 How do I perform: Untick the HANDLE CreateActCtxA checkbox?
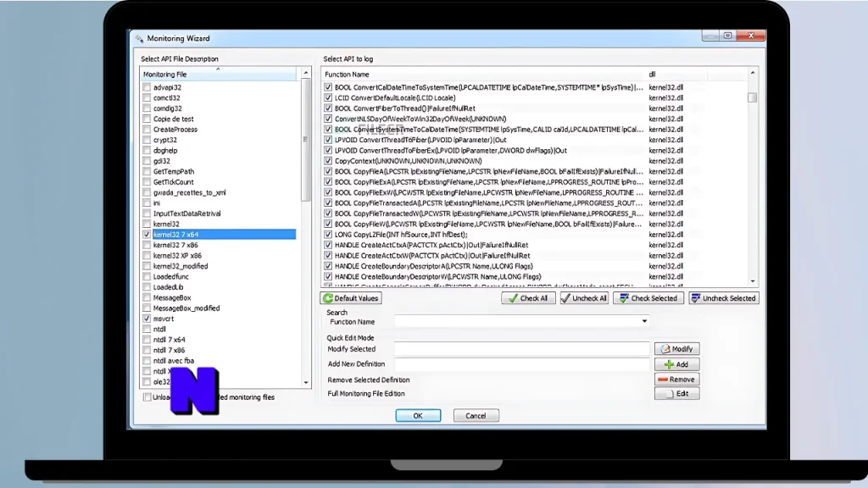click(328, 245)
